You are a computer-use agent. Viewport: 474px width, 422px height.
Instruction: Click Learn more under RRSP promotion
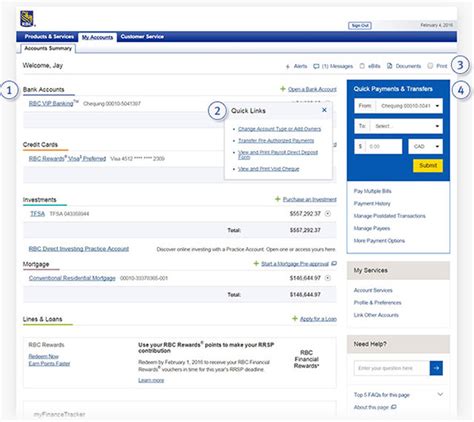click(x=151, y=380)
